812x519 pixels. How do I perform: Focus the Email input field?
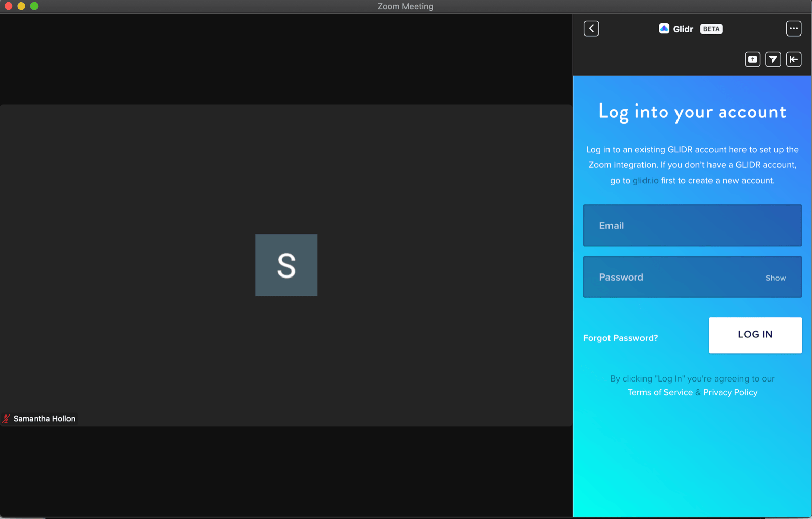point(692,225)
